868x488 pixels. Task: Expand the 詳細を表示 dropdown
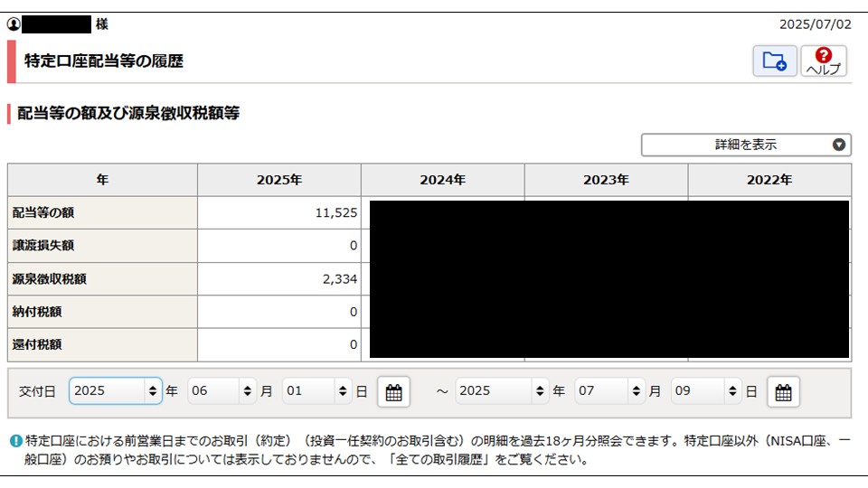tap(746, 145)
